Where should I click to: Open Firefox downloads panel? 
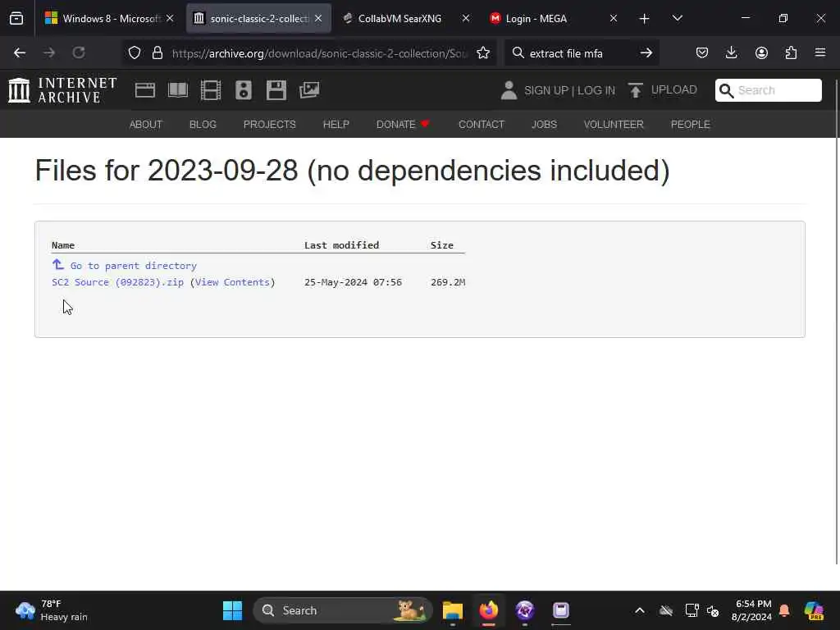tap(731, 52)
